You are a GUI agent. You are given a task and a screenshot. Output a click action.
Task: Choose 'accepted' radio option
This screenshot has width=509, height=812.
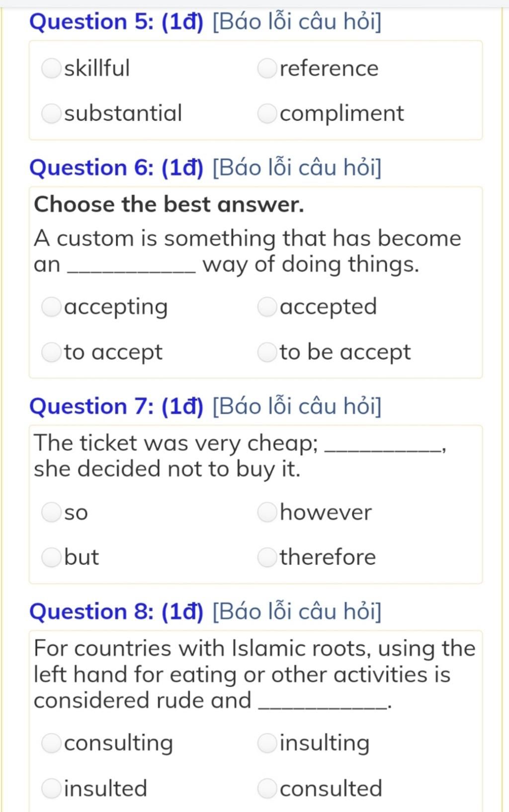[267, 307]
